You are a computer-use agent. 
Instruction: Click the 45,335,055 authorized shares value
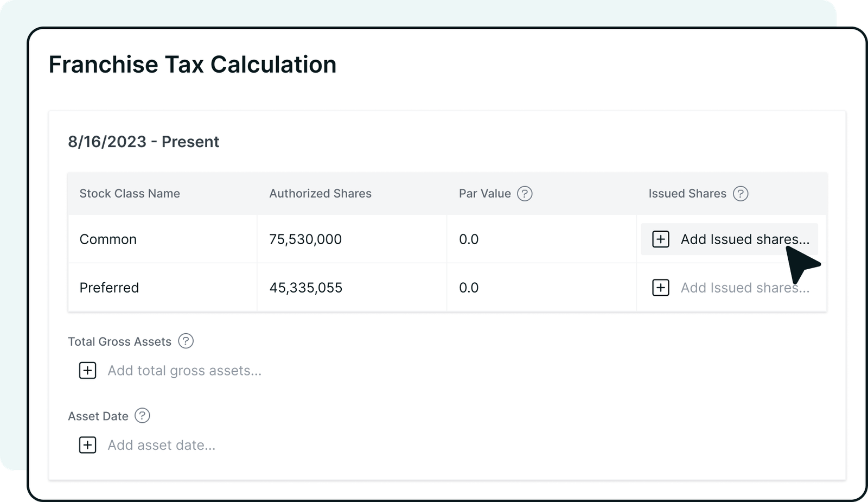tap(305, 288)
